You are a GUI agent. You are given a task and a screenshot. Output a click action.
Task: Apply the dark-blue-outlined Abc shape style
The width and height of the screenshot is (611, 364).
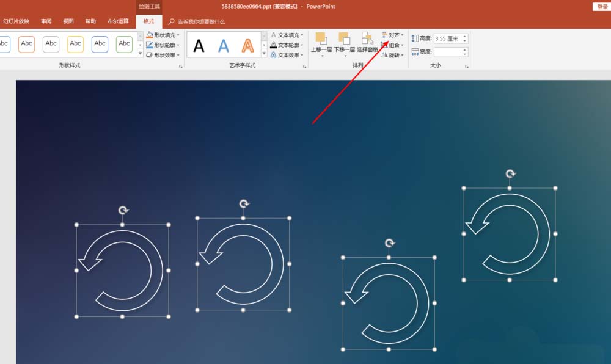pyautogui.click(x=100, y=44)
